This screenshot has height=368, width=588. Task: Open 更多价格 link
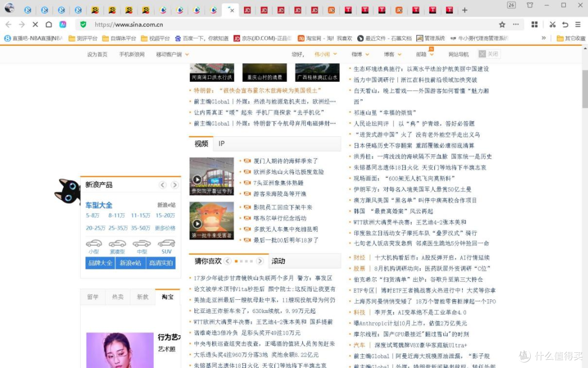click(165, 228)
